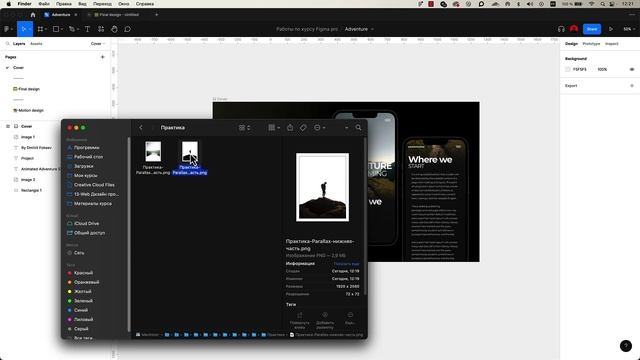
Task: Select the Frame tool in Figma toolbar
Action: 40,29
